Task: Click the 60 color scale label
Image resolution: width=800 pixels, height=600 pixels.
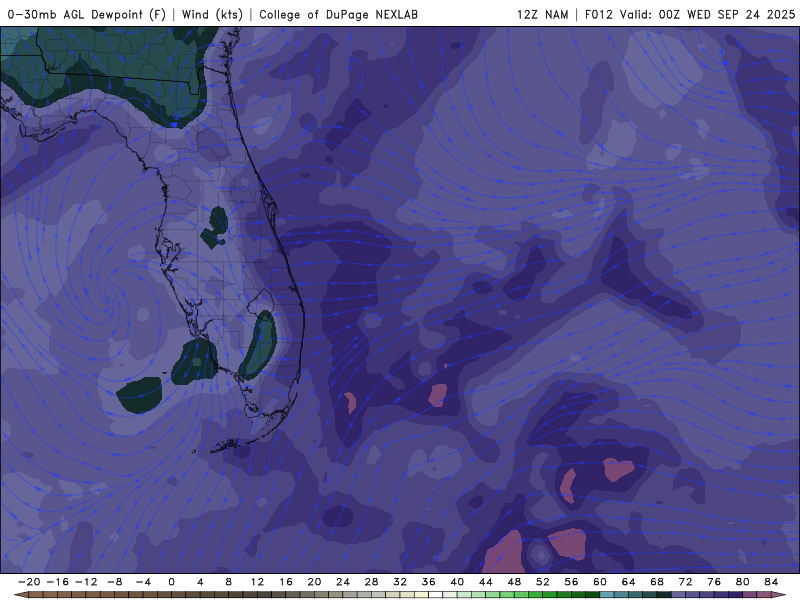Action: pos(600,582)
